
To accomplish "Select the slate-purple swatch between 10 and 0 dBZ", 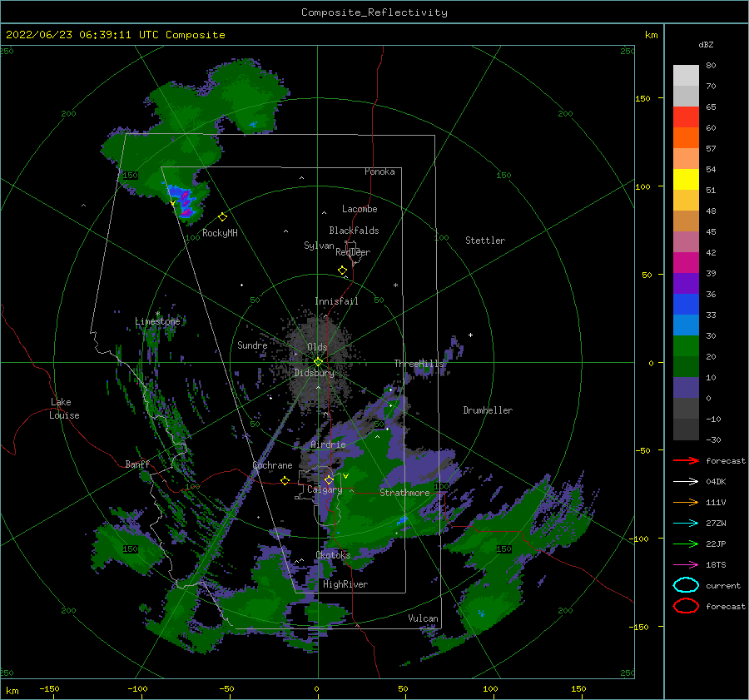I will click(686, 387).
